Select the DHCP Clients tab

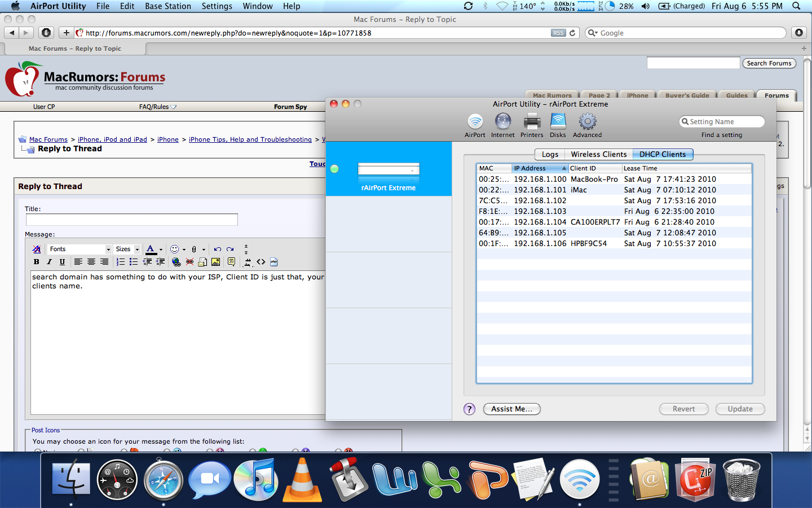pos(663,154)
